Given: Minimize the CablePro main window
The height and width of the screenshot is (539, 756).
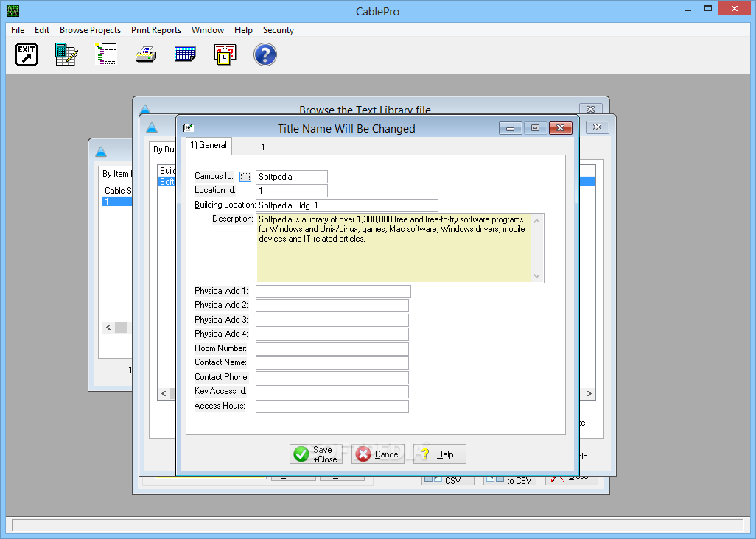Looking at the screenshot, I should [688, 9].
